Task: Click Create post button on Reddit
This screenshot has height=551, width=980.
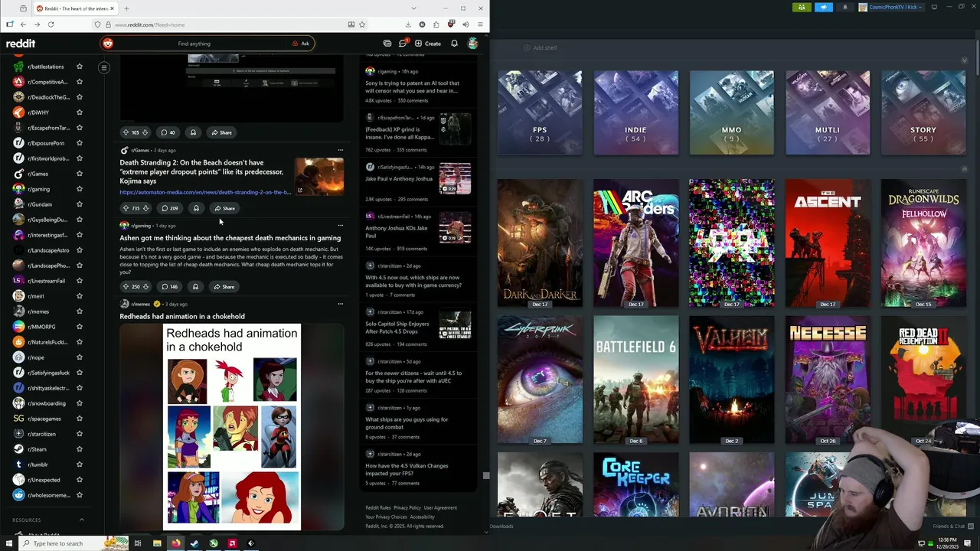Action: point(428,44)
